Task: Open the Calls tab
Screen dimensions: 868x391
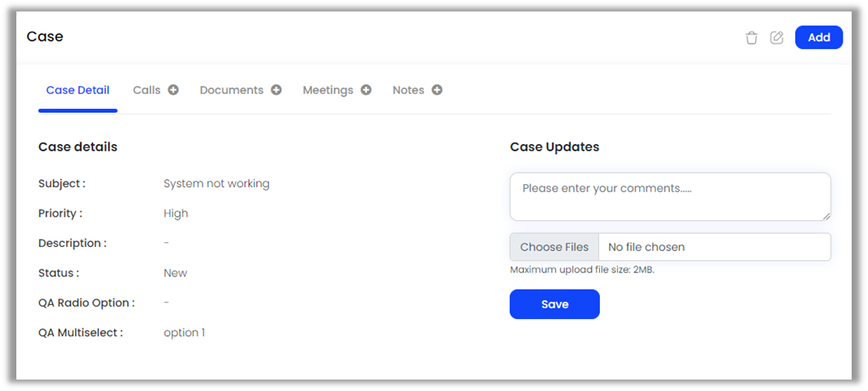Action: point(147,90)
